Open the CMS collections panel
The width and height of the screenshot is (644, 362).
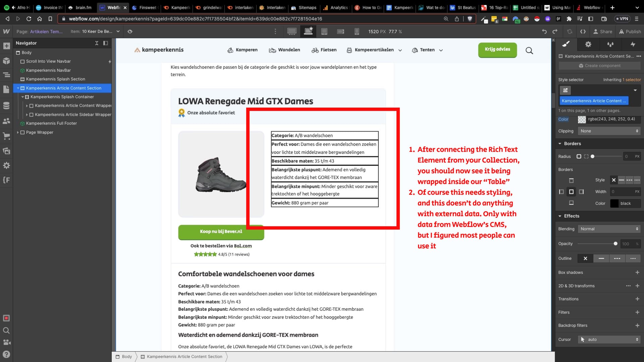click(x=6, y=106)
